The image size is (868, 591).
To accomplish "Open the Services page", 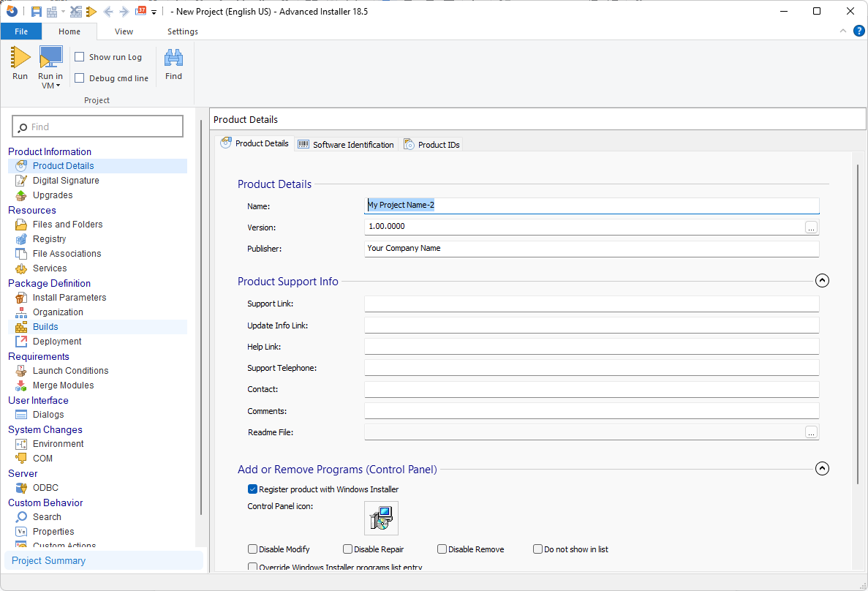I will [50, 268].
